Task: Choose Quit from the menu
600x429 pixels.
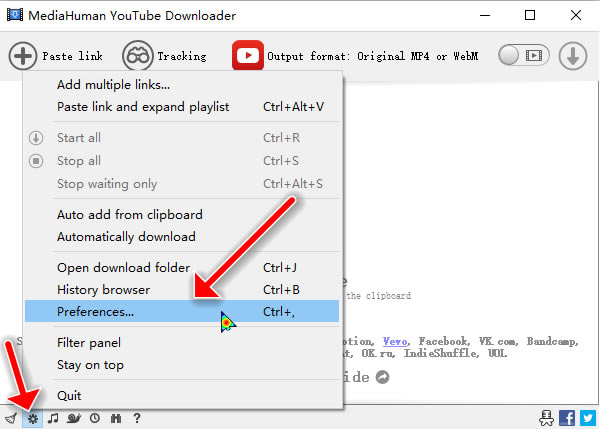Action: pyautogui.click(x=182, y=395)
